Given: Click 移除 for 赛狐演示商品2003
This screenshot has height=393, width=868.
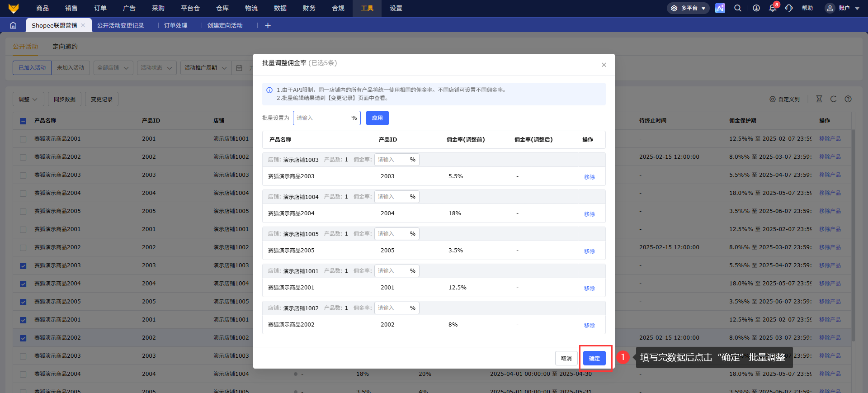Looking at the screenshot, I should [x=590, y=177].
